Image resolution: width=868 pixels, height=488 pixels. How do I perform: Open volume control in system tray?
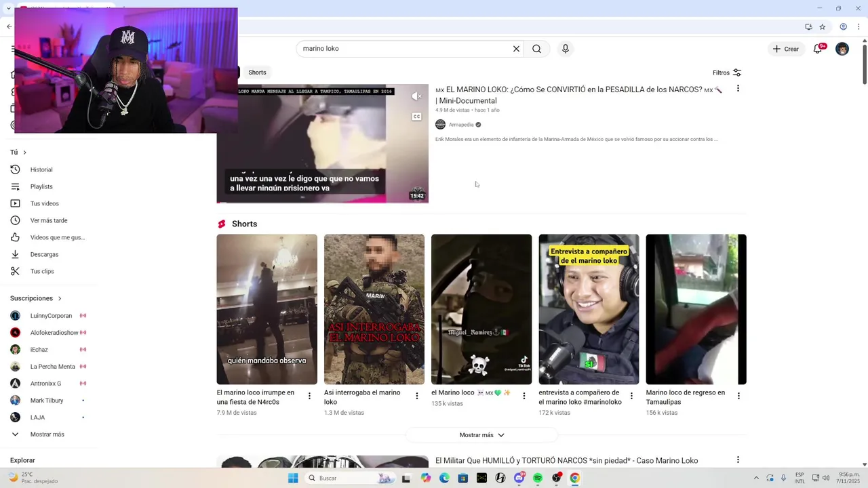click(x=826, y=478)
